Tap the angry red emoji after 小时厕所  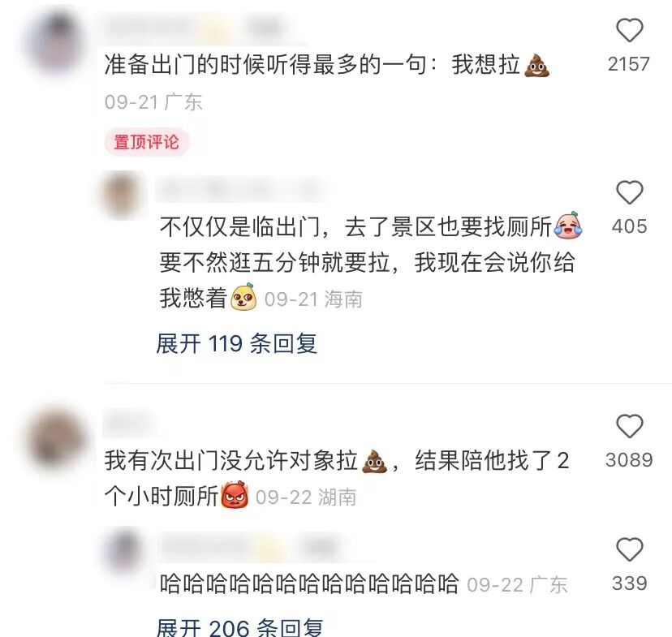click(235, 494)
